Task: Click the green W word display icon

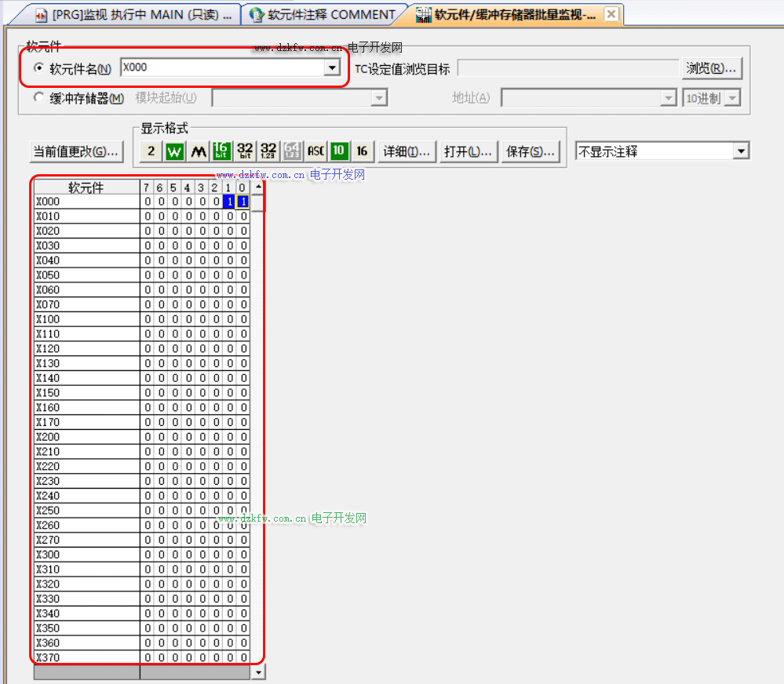Action: click(175, 151)
